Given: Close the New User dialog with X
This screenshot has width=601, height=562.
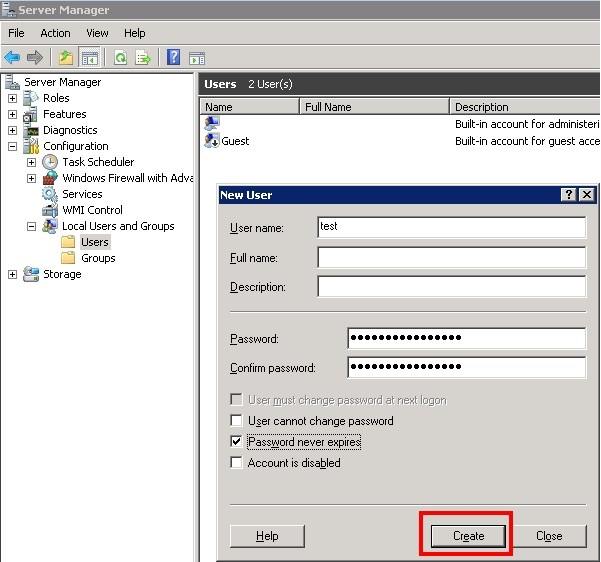Looking at the screenshot, I should (586, 195).
